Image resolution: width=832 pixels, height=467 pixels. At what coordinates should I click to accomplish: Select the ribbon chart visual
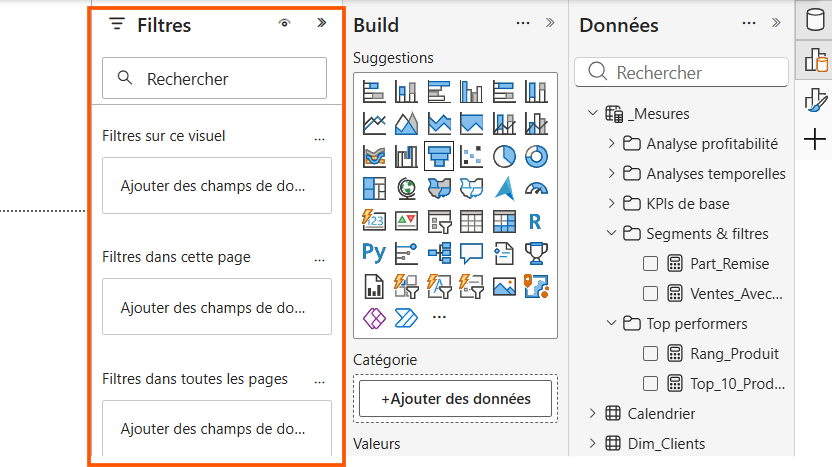[374, 156]
